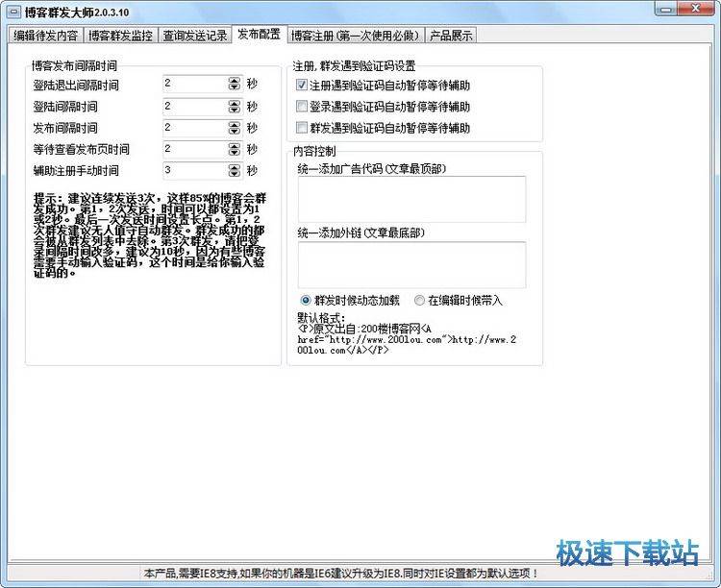The width and height of the screenshot is (721, 588).
Task: Enable 登录遇到验证码自动暂停等待辅助 checkbox
Action: coord(303,107)
